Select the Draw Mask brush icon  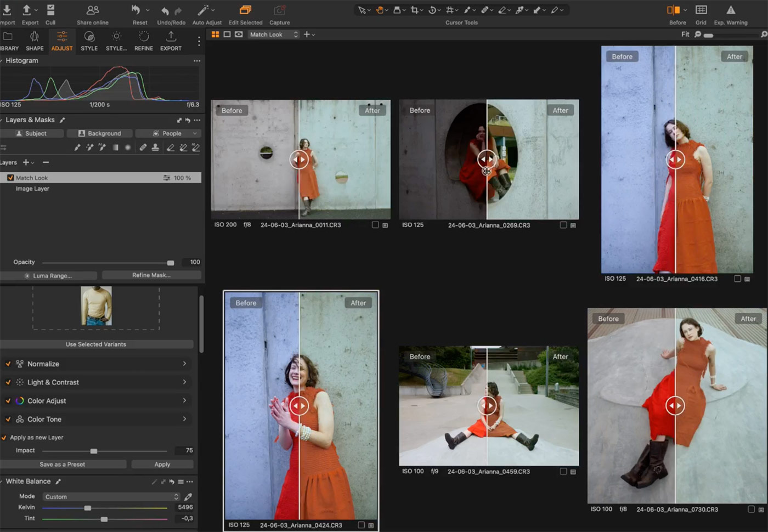click(77, 148)
